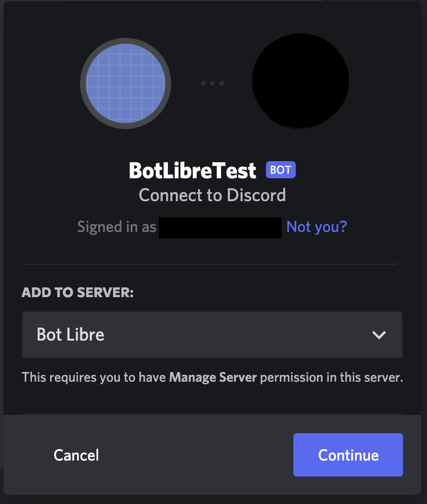Click the "Not you?" link
427x504 pixels.
[x=316, y=227]
